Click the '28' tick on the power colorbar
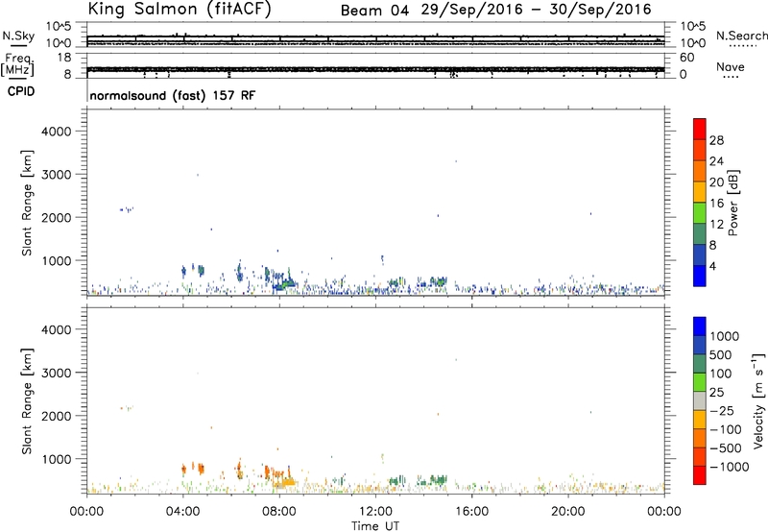This screenshot has height=532, width=768. [716, 140]
